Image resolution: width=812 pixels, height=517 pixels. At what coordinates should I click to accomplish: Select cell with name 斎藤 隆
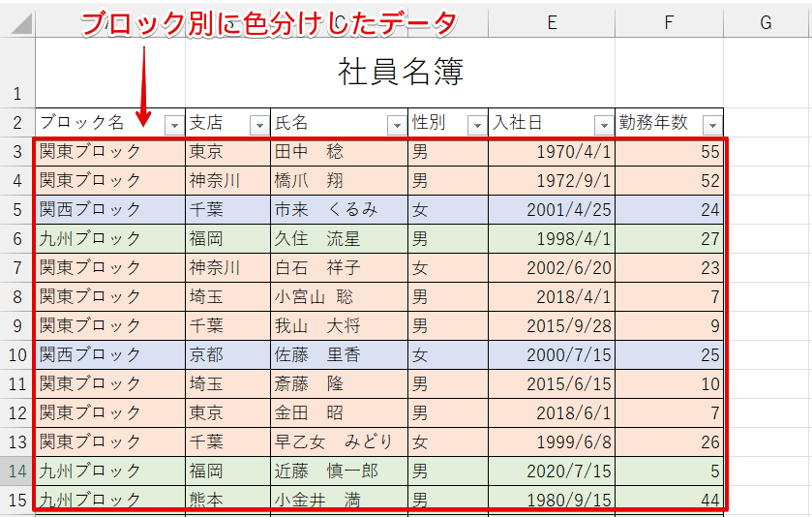339,383
